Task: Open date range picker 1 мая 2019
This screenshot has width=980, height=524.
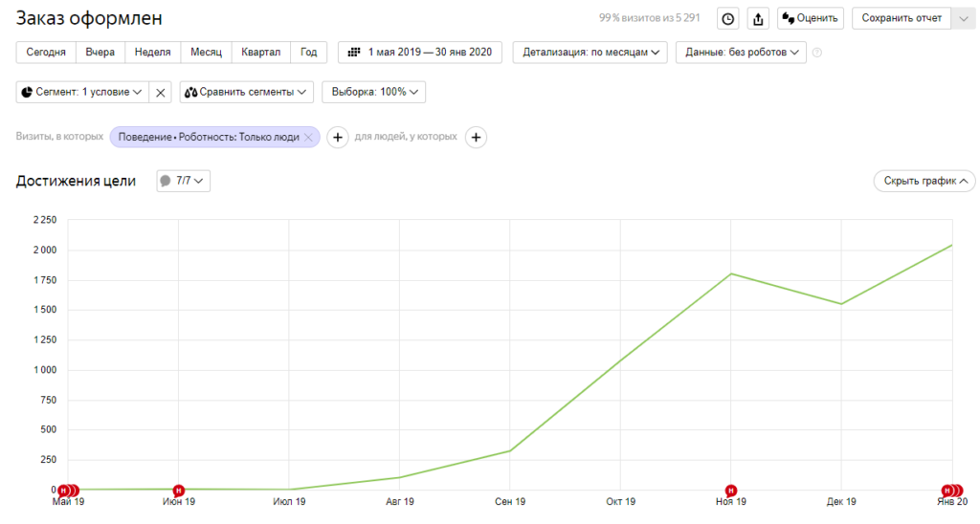Action: [x=420, y=53]
